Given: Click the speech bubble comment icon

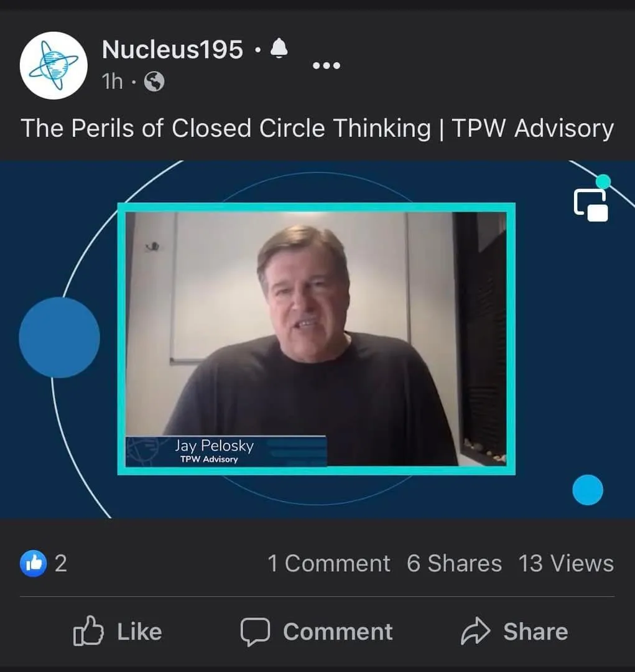Looking at the screenshot, I should tap(256, 632).
